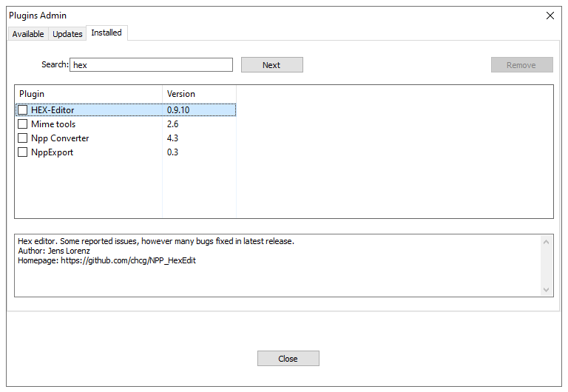Enable the Npp Converter checkbox
Screen dimensions: 568x392
pyautogui.click(x=23, y=138)
